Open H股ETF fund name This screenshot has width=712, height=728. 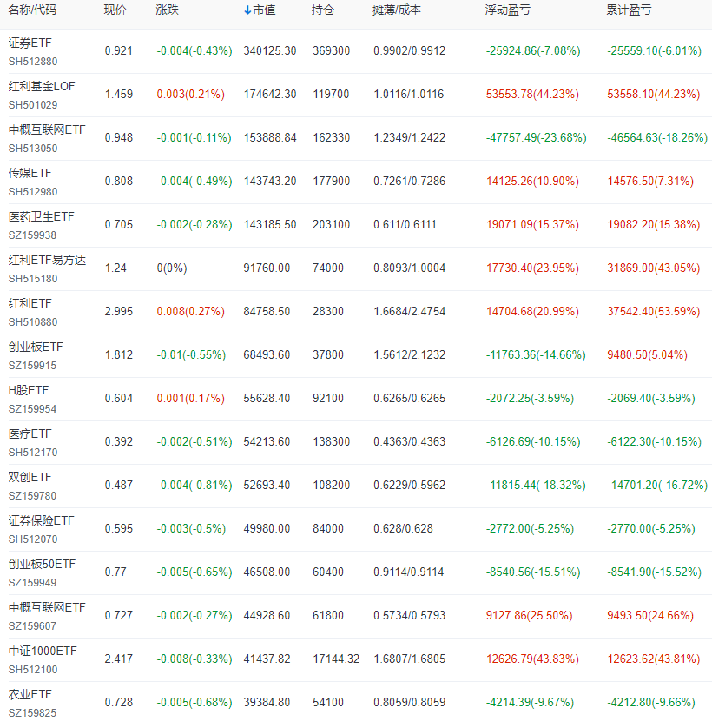29,390
